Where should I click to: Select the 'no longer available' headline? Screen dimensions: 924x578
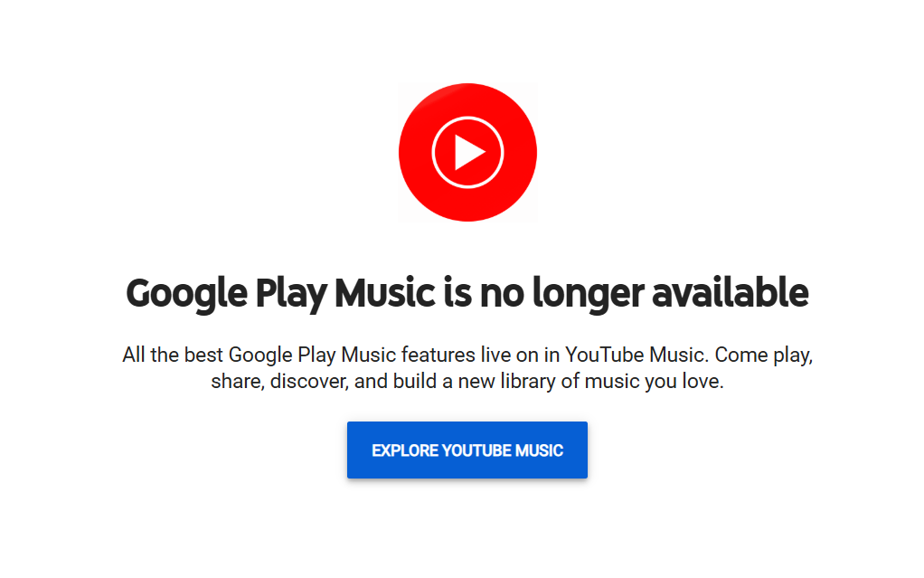[x=467, y=293]
